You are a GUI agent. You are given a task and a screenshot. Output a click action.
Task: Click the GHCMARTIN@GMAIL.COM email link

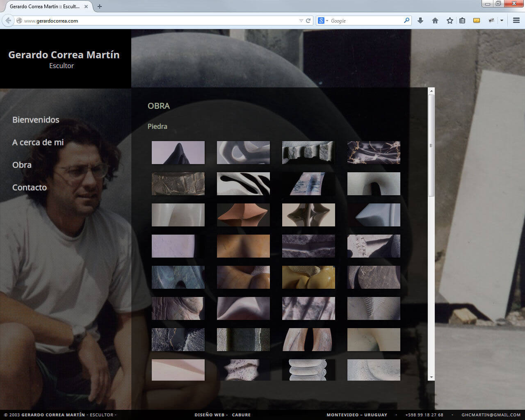pyautogui.click(x=491, y=415)
